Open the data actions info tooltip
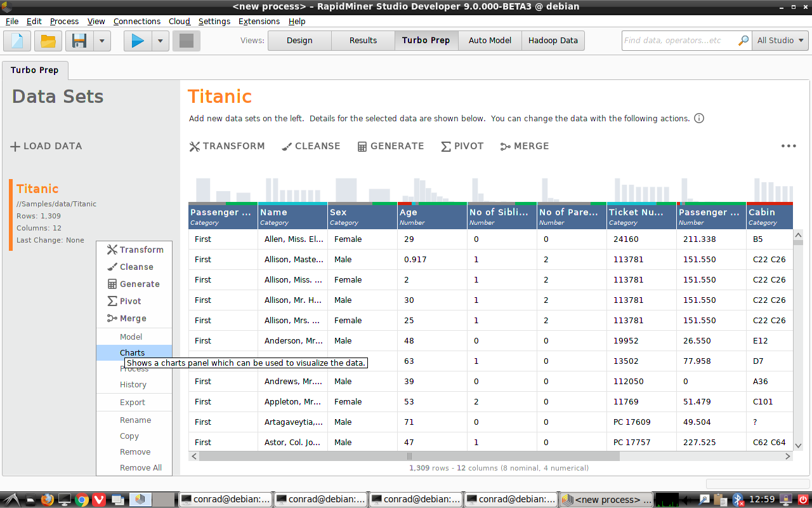 tap(698, 118)
